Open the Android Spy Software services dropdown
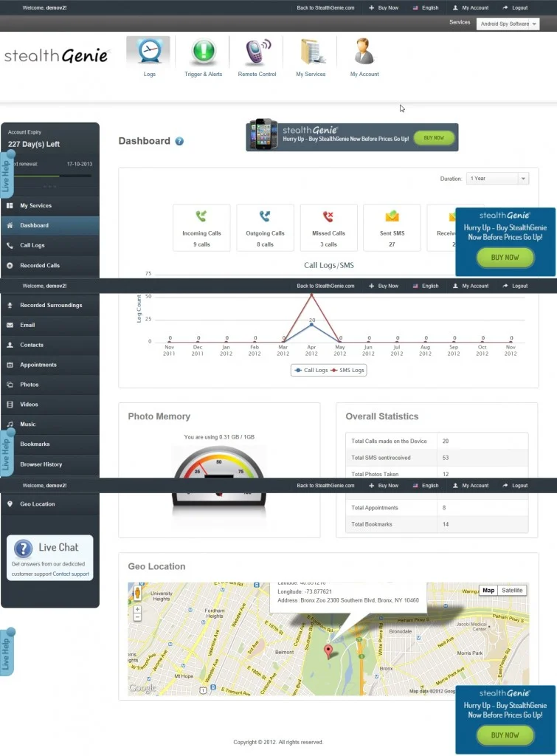The image size is (557, 756). [x=508, y=24]
